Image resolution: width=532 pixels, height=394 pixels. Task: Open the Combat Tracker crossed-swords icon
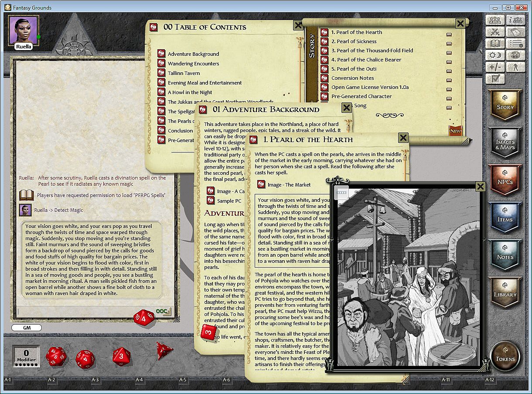coord(495,32)
